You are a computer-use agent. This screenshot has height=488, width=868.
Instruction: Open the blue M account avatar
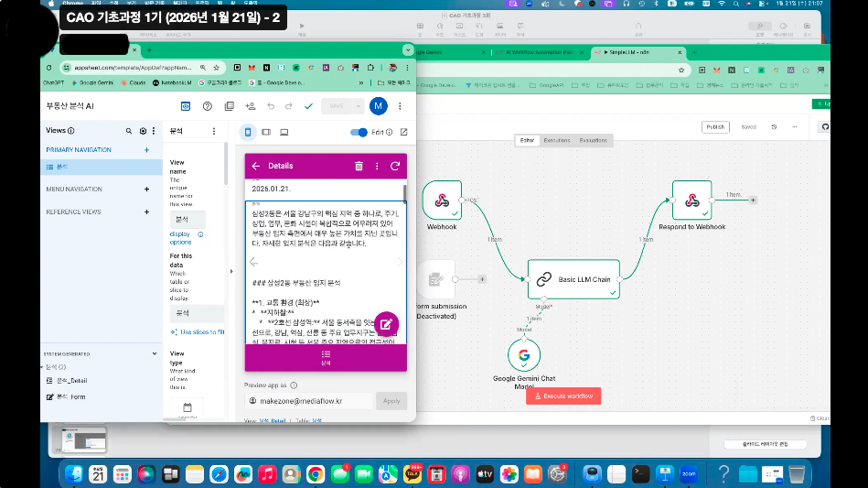coord(378,106)
